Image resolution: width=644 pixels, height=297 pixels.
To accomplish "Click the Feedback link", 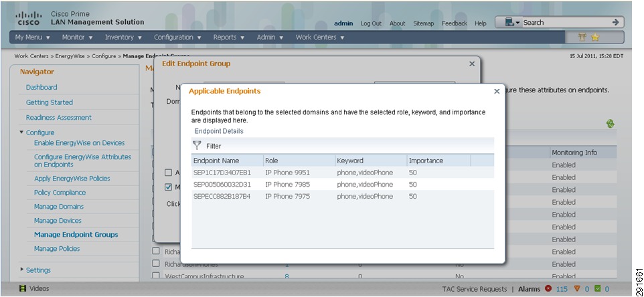I will 455,23.
